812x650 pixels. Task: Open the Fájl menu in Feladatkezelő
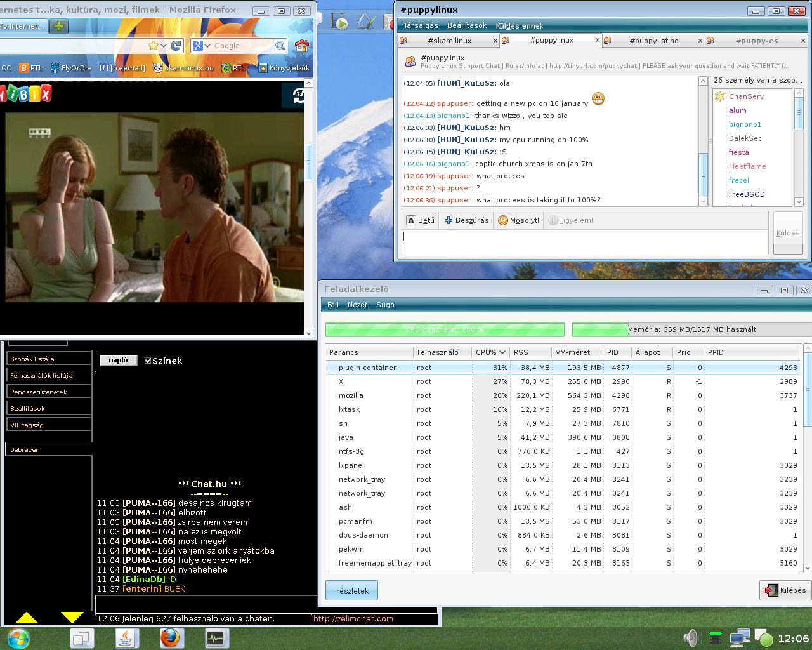[333, 305]
